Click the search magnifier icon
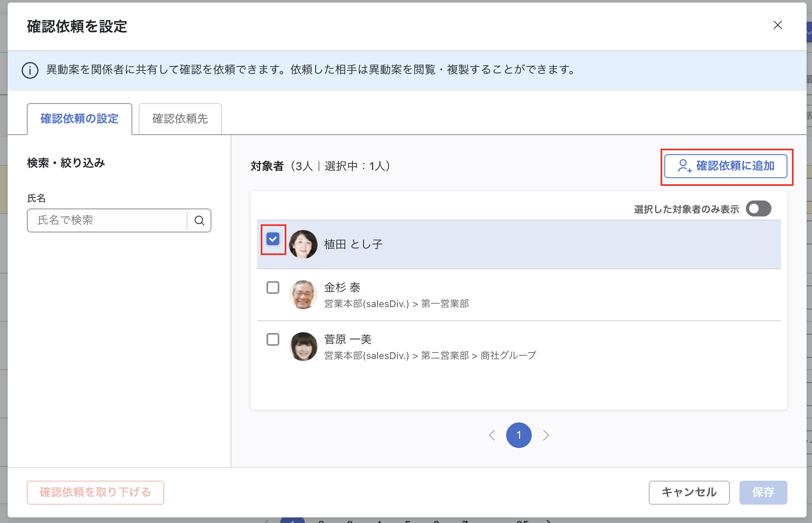The image size is (812, 523). [199, 220]
